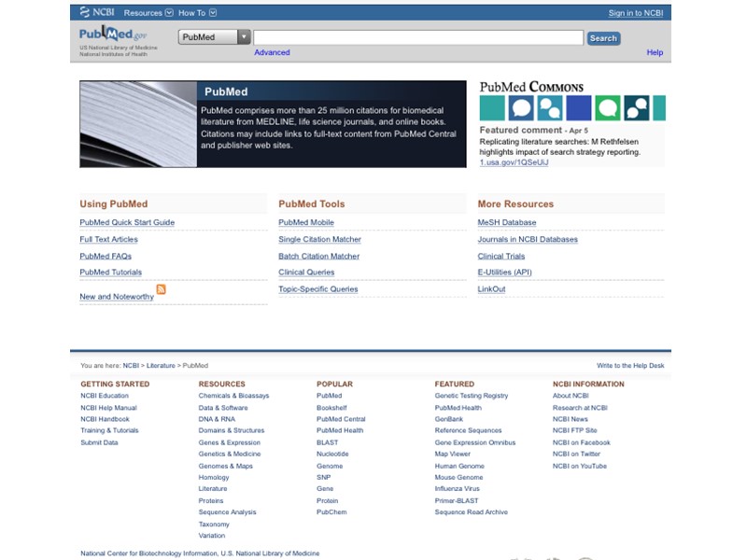Click Literature in the breadcrumb trail
Viewport: 747px width, 560px height.
point(161,366)
